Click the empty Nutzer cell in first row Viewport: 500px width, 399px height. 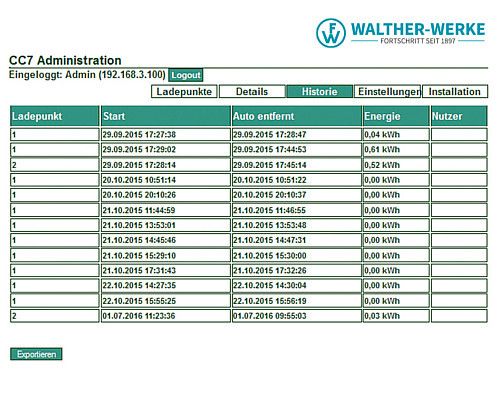click(459, 135)
